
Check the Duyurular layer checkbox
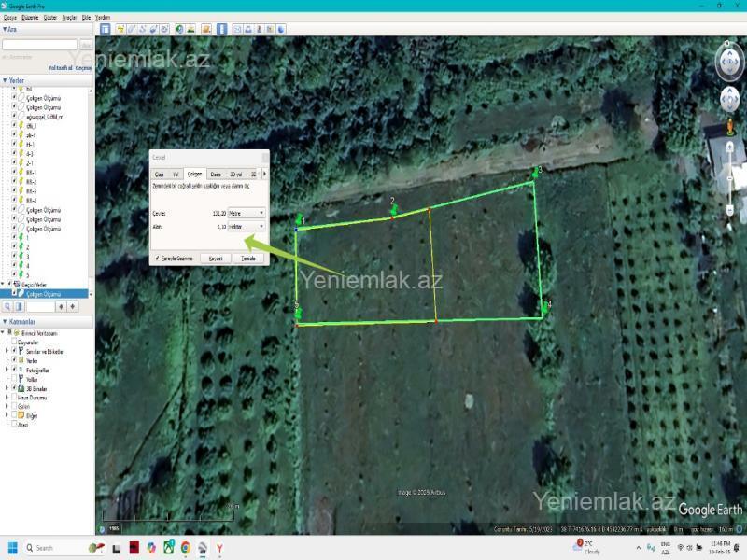14,342
